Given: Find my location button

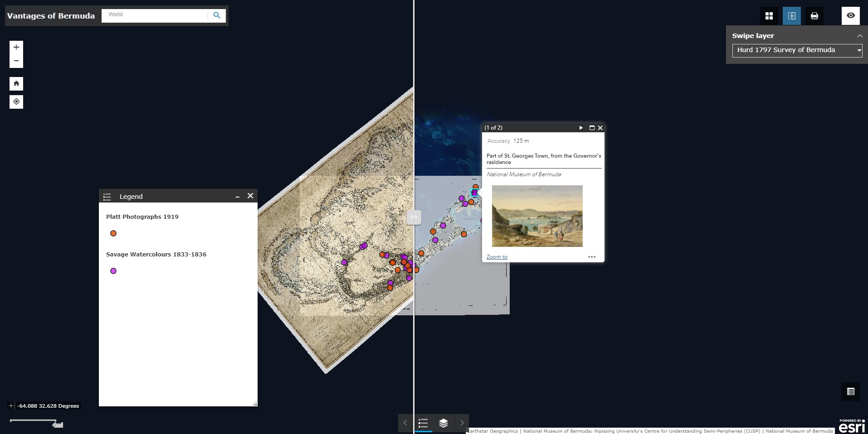Looking at the screenshot, I should click(x=16, y=102).
